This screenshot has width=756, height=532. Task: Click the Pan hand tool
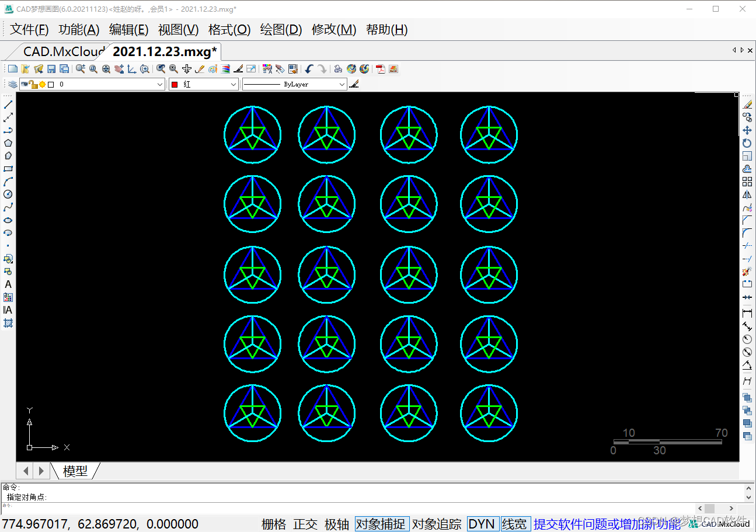119,69
